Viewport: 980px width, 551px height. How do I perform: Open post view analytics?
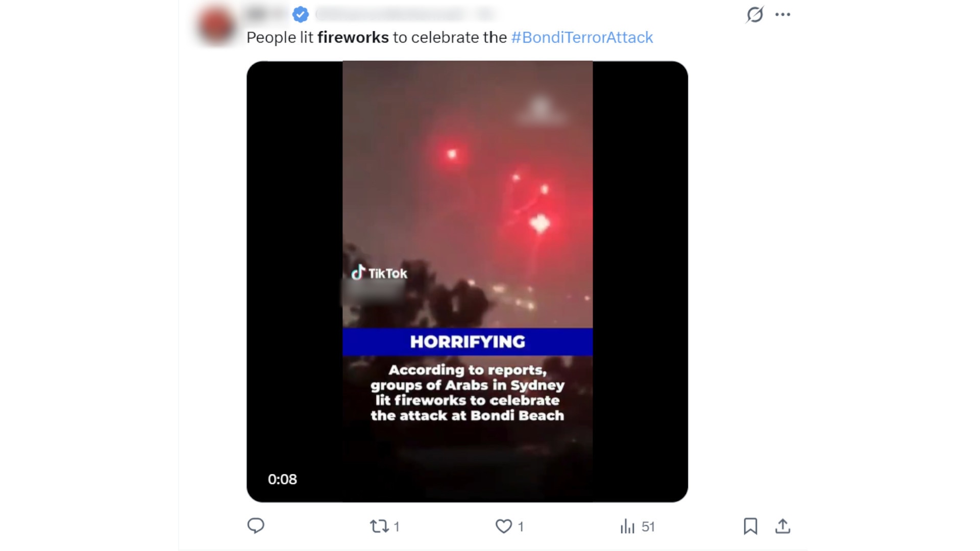coord(629,526)
